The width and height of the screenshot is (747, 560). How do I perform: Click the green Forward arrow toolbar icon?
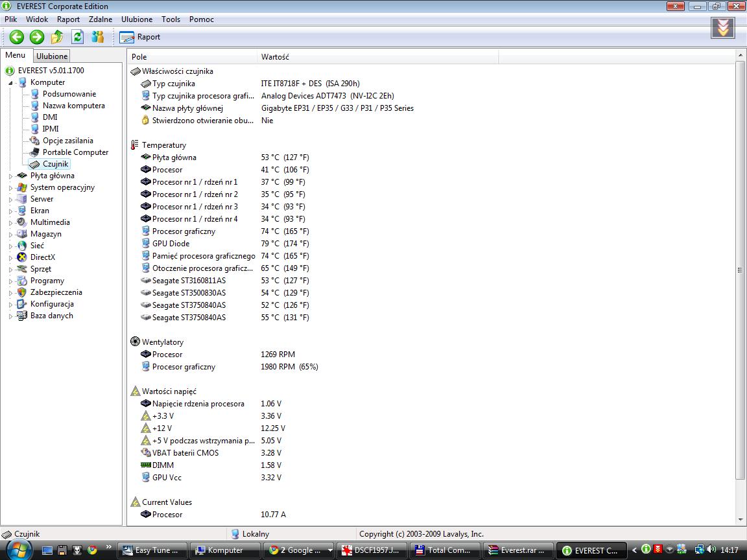point(37,37)
